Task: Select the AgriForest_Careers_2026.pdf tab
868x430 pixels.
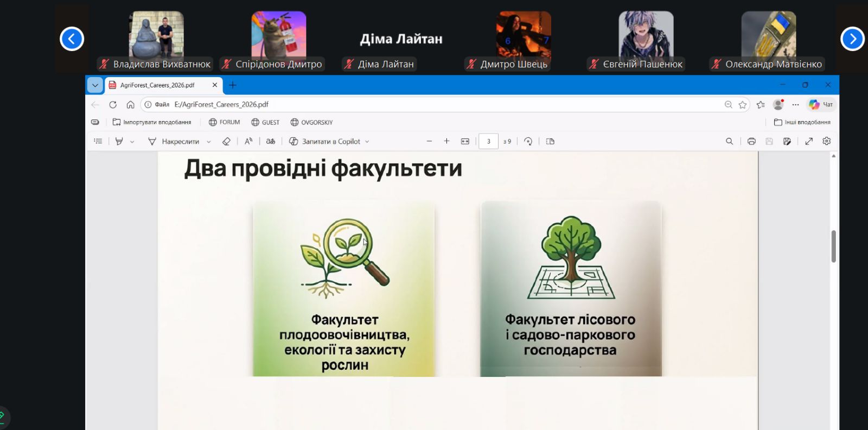Action: (x=157, y=85)
